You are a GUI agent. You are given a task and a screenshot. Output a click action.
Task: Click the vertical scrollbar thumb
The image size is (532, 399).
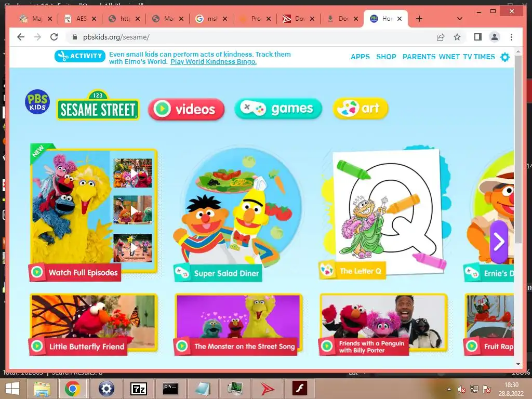(x=518, y=149)
